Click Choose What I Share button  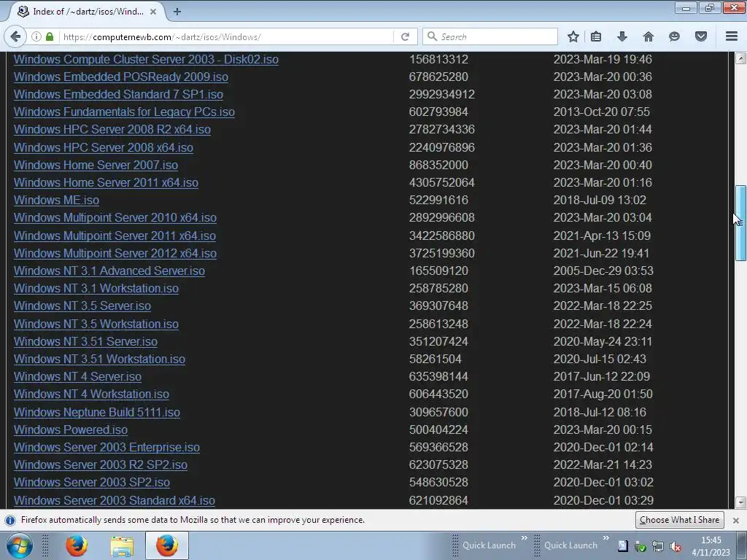[x=679, y=519]
